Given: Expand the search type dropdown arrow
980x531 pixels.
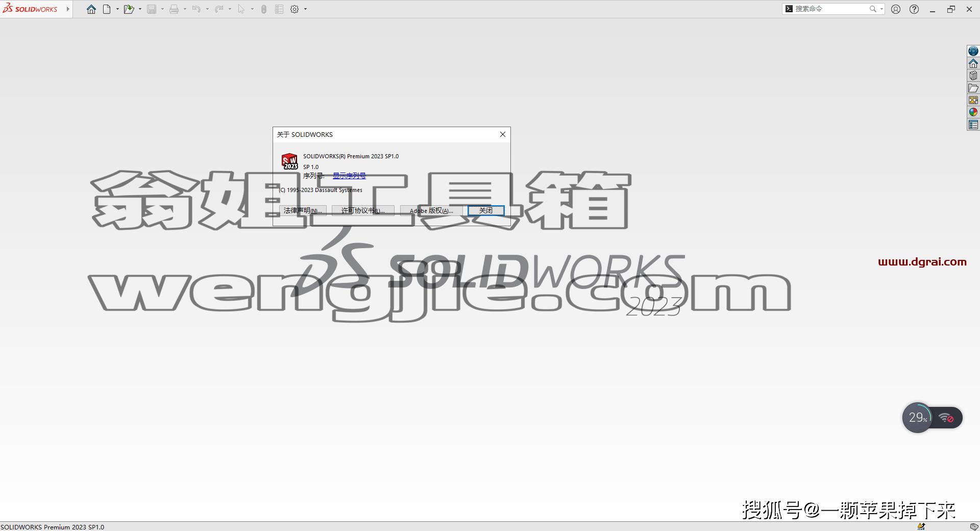Looking at the screenshot, I should point(881,9).
